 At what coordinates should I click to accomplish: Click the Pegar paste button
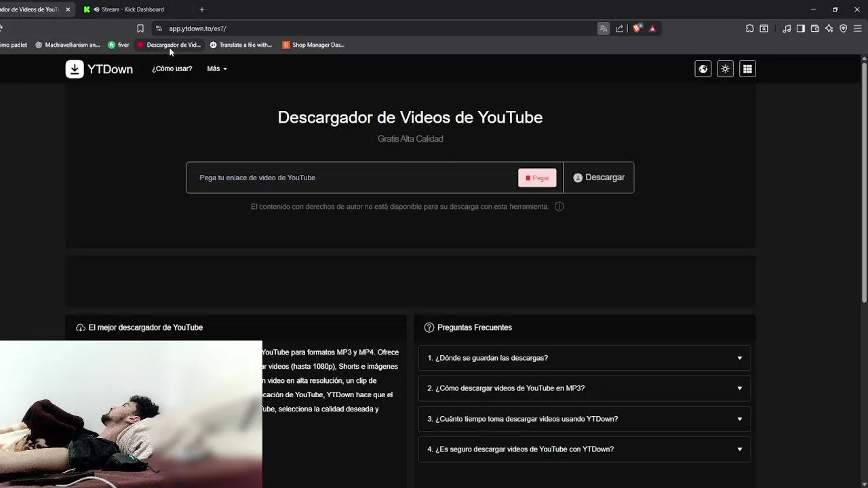(537, 178)
